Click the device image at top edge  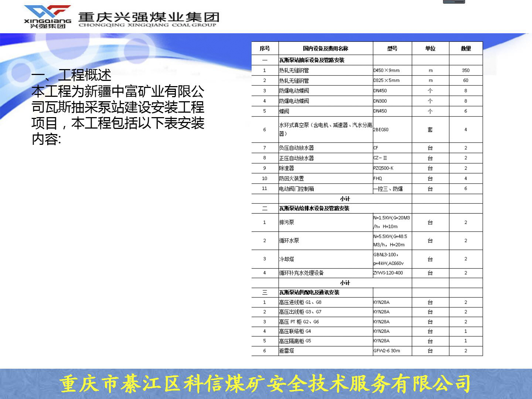point(454,2)
